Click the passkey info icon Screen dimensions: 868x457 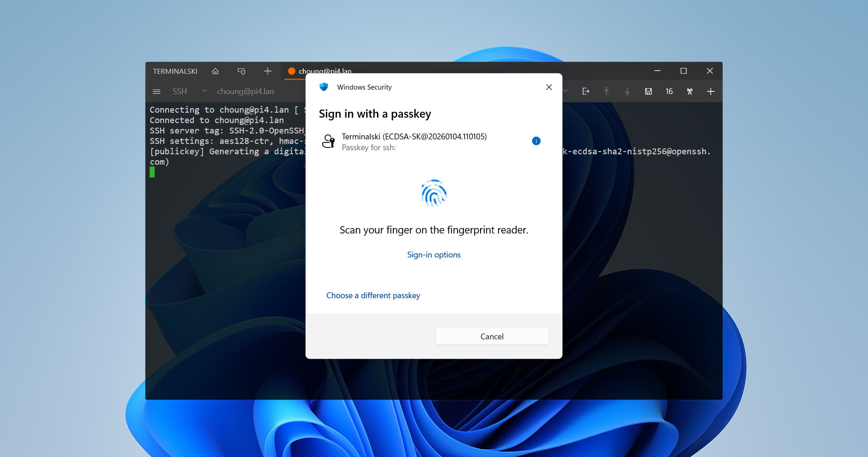coord(536,141)
